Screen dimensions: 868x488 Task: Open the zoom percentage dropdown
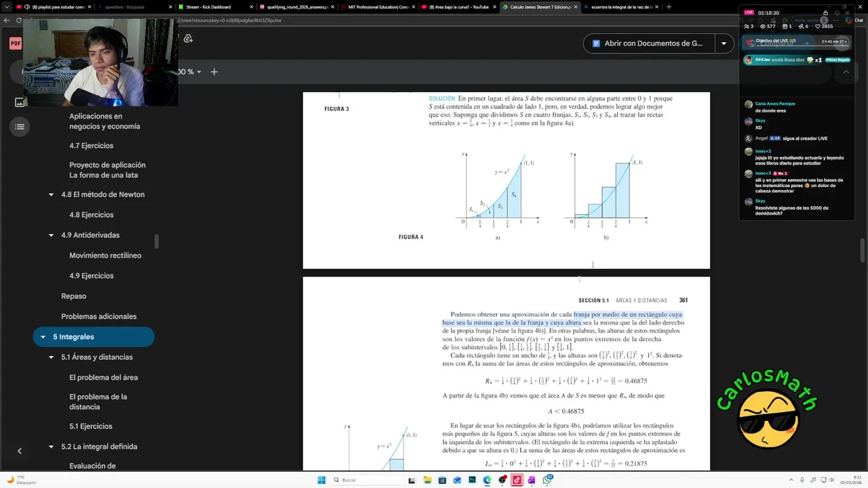pyautogui.click(x=198, y=72)
